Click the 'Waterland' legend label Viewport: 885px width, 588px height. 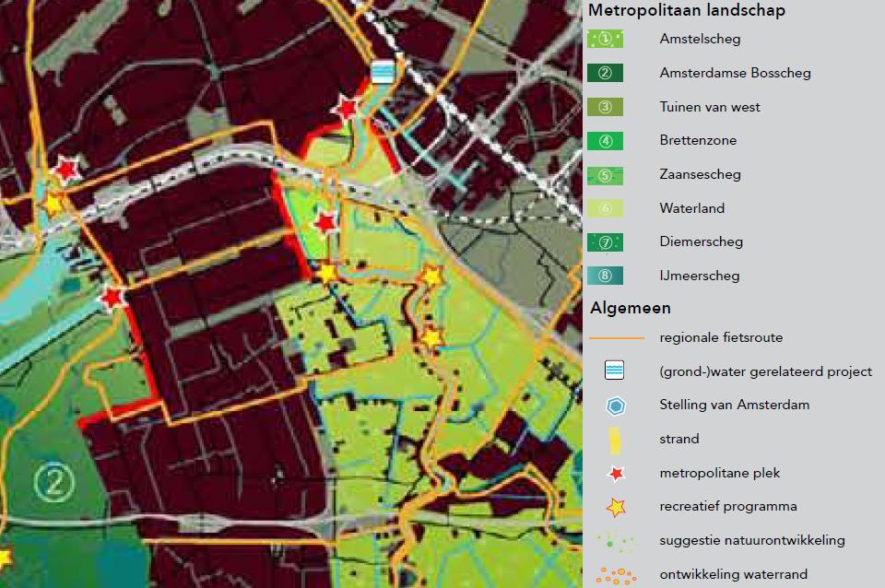(692, 208)
